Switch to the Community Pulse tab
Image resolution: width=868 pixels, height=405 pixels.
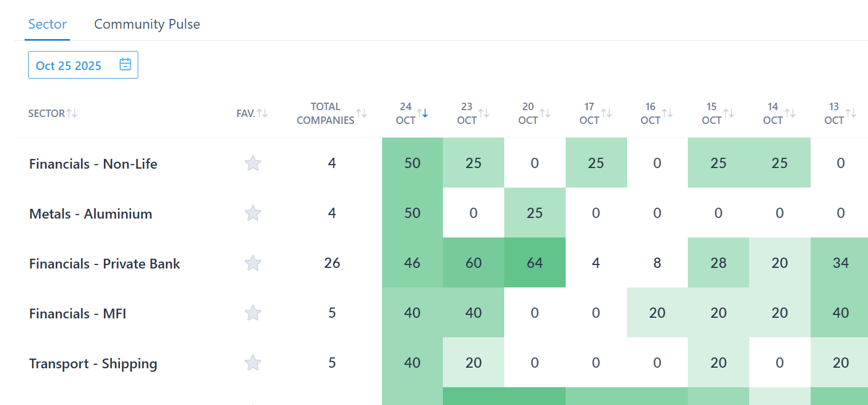147,25
